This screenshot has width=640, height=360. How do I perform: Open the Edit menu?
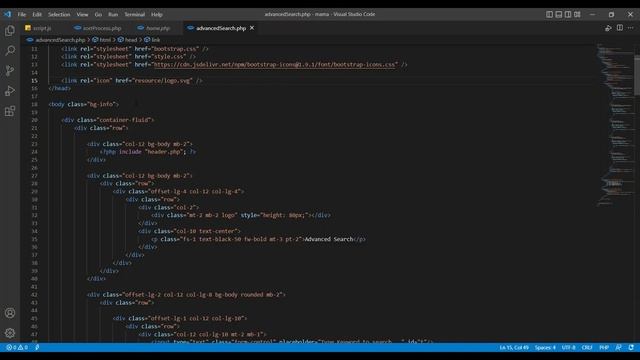pyautogui.click(x=37, y=14)
